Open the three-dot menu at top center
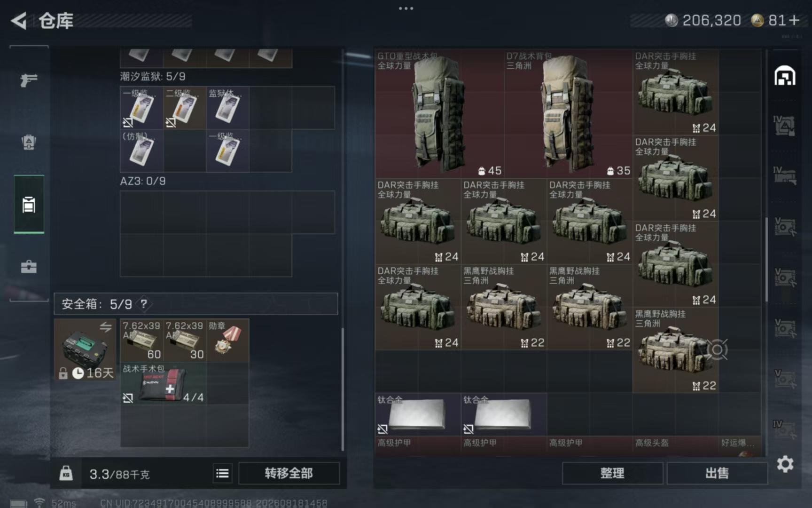 406,8
